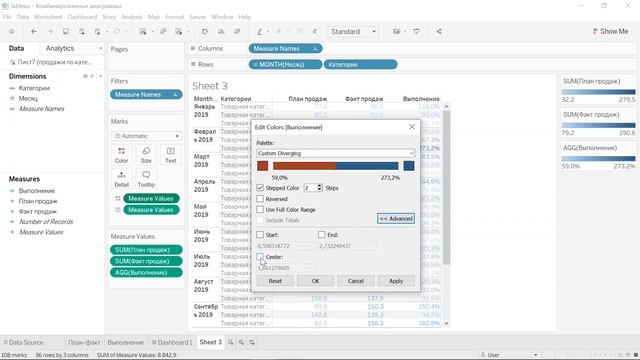Image resolution: width=640 pixels, height=360 pixels.
Task: Click the orange-blue diverging color bar
Action: 336,166
